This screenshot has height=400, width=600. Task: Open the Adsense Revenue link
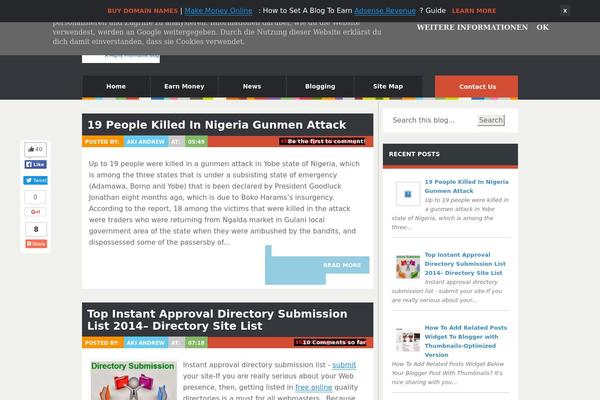[x=385, y=11]
